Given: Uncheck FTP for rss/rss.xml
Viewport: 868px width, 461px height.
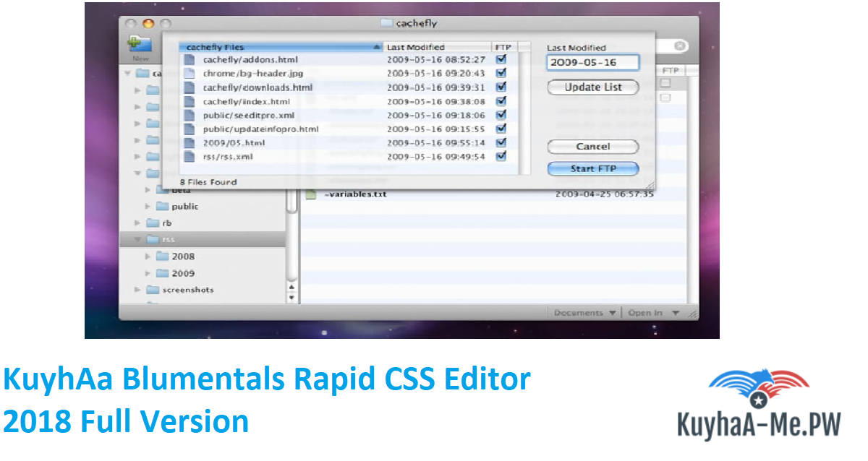Looking at the screenshot, I should (501, 156).
